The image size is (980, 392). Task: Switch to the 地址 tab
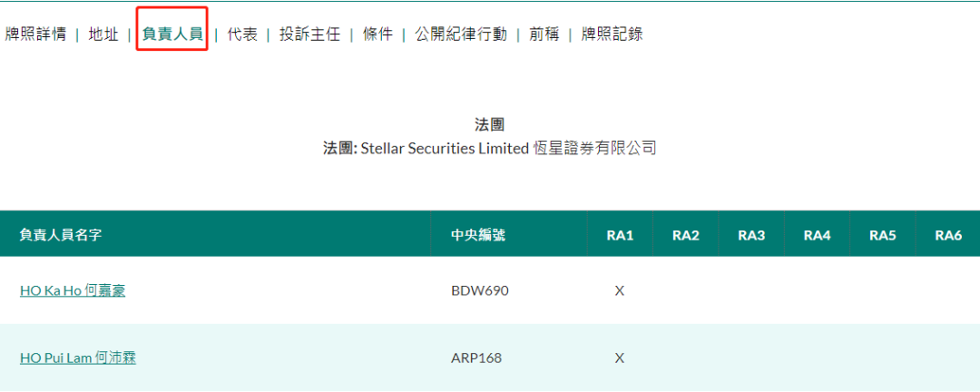pyautogui.click(x=103, y=34)
